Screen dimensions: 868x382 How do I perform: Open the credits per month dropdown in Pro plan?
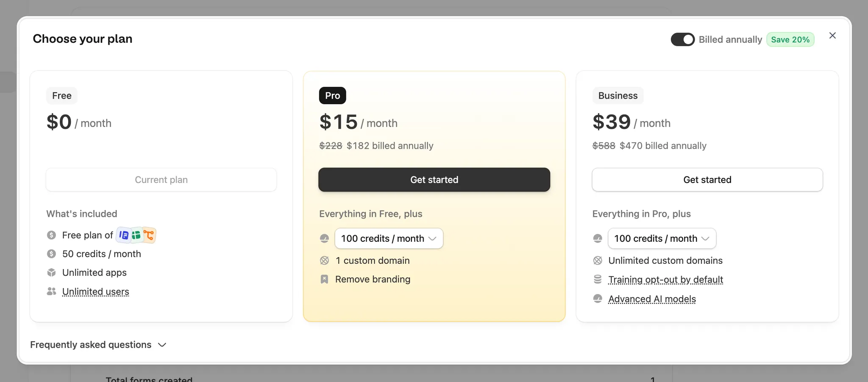click(x=389, y=238)
